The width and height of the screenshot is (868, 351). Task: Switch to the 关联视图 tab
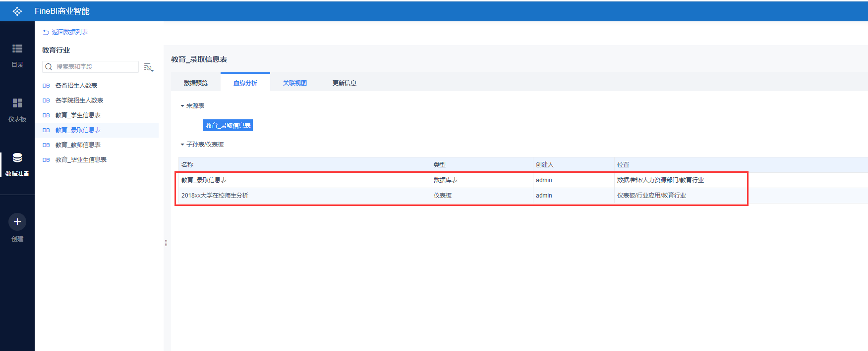(295, 83)
